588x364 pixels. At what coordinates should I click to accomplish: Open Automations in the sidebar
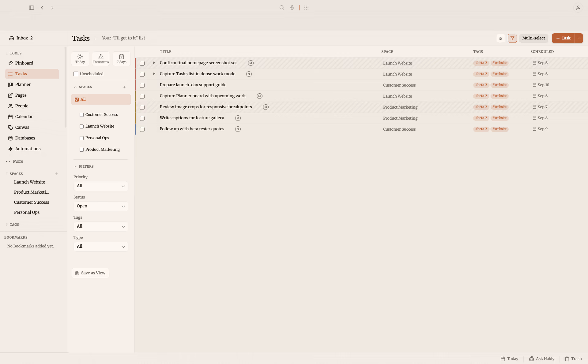(32, 149)
